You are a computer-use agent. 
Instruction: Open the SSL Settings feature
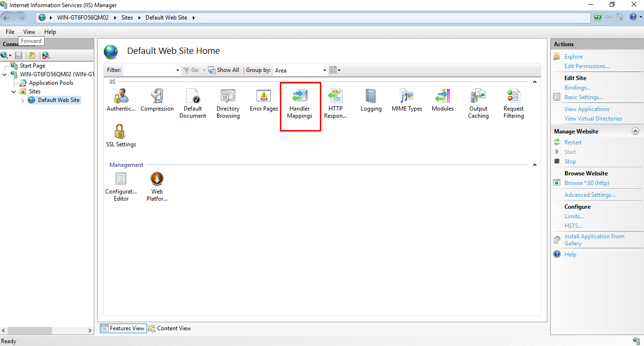[x=121, y=136]
